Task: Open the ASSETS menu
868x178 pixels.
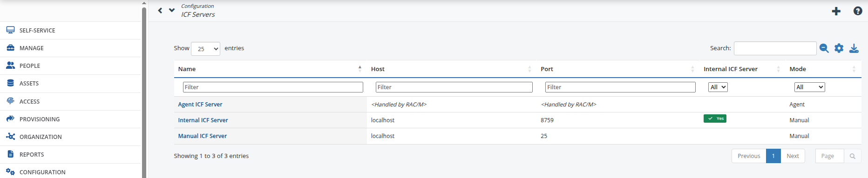Action: (x=29, y=83)
